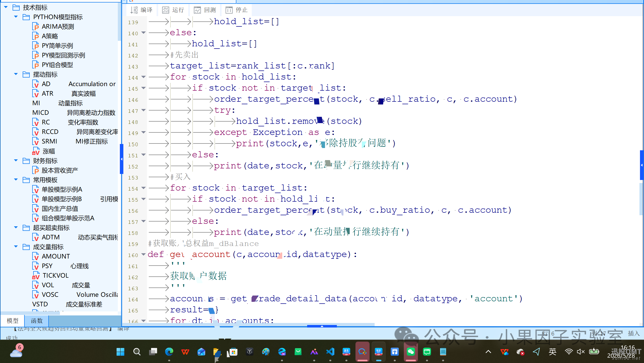Screen dimensions: 644x363
Task: Select the RC 变化率指数 indicator
Action: click(65, 122)
